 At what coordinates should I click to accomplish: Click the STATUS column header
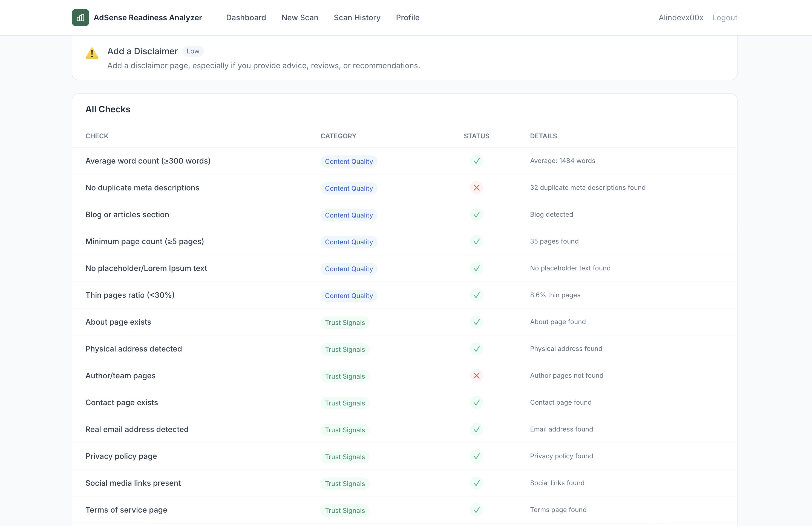(476, 136)
